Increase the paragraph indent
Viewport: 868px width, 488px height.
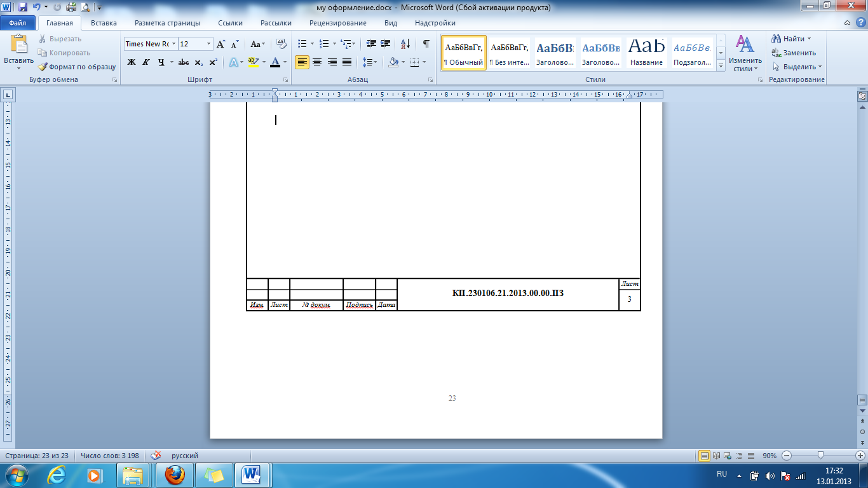pos(385,44)
